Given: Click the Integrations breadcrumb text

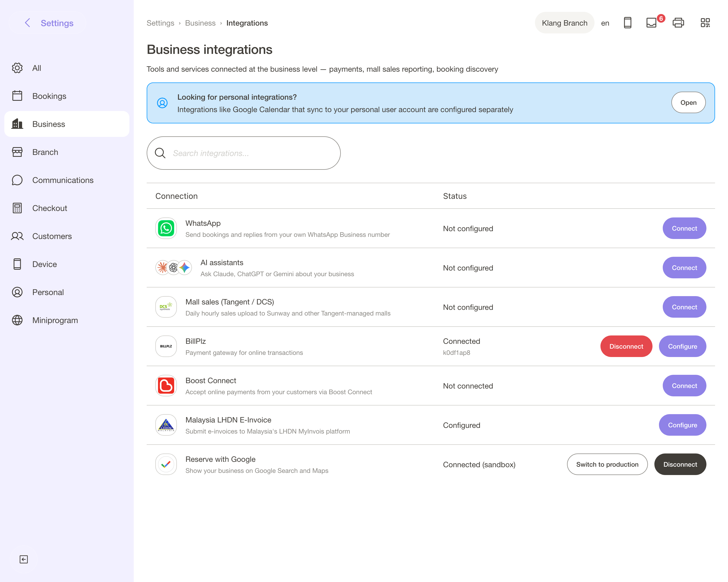Looking at the screenshot, I should [247, 23].
